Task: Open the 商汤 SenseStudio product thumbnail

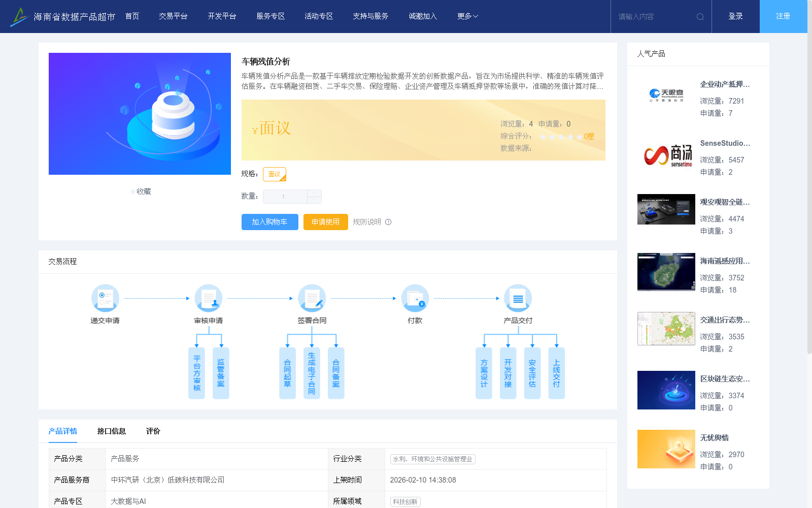Action: 666,154
